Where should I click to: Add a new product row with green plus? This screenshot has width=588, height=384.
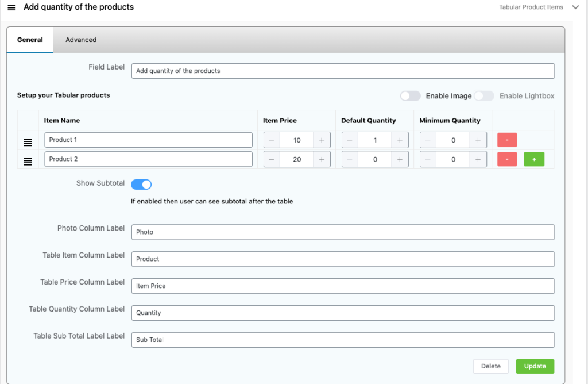pyautogui.click(x=534, y=159)
